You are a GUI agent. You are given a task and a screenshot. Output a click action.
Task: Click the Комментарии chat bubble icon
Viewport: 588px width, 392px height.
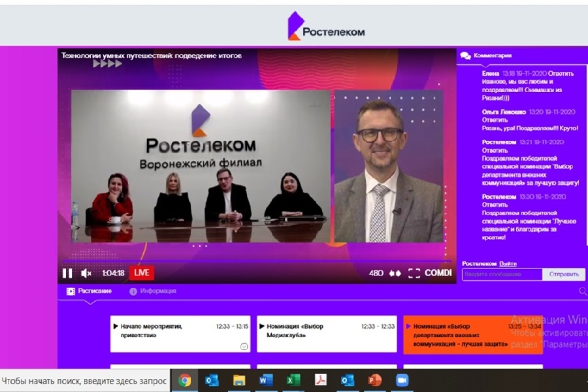(x=465, y=56)
